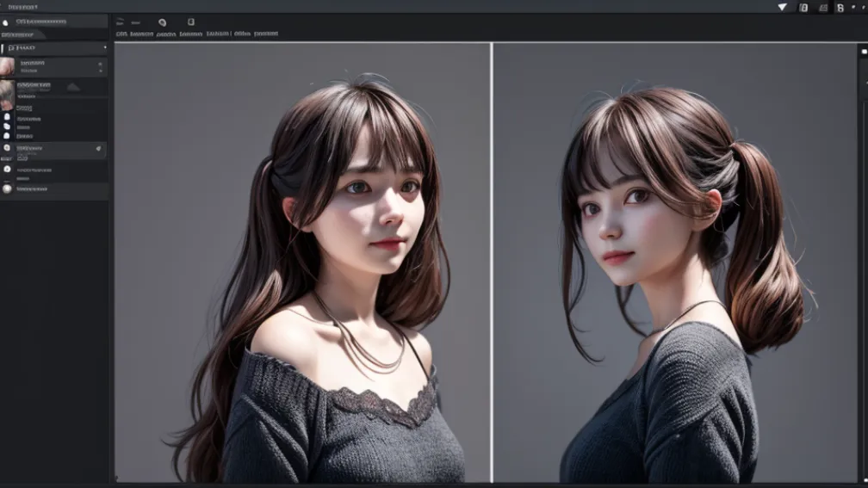Screen dimensions: 868x488
Task: Click the white downward triangle in the title bar
Action: click(x=782, y=7)
